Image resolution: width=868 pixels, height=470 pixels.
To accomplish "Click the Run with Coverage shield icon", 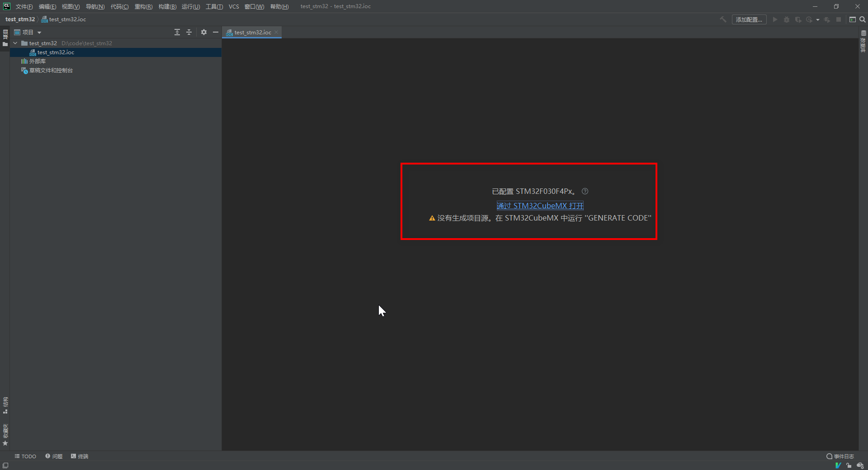I will click(x=798, y=19).
